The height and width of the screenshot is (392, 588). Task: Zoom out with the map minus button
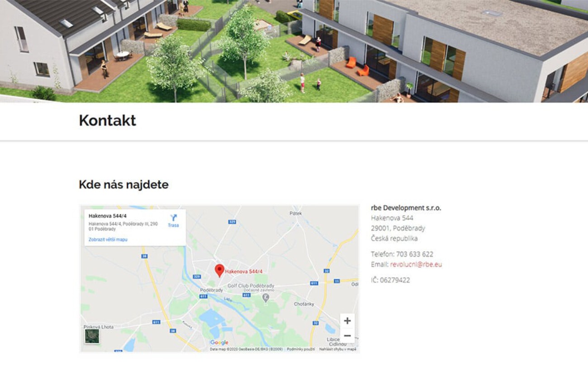click(x=347, y=335)
